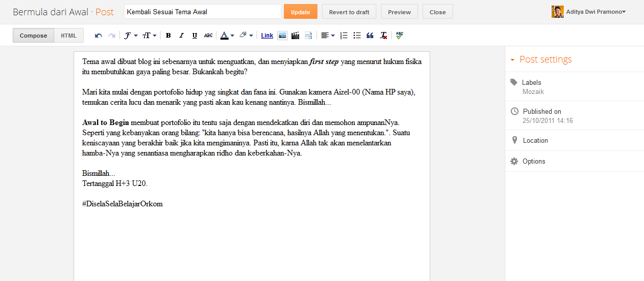The image size is (644, 281).
Task: Redo the last edit
Action: click(x=112, y=36)
